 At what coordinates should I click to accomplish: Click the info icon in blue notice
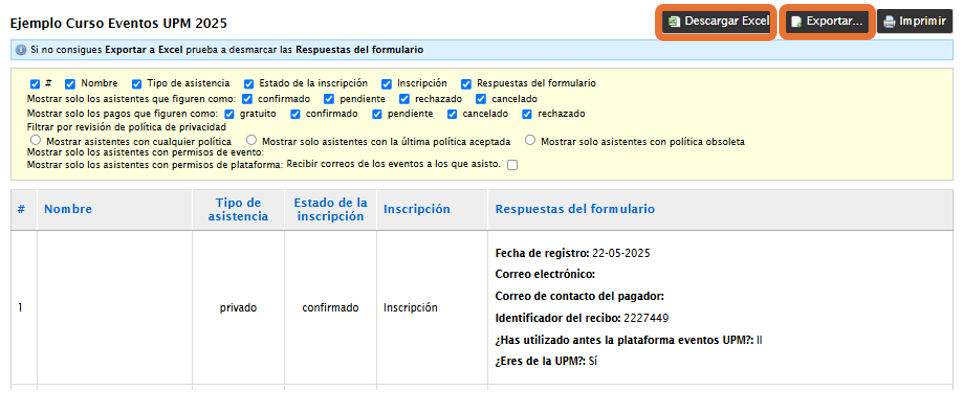tap(21, 50)
